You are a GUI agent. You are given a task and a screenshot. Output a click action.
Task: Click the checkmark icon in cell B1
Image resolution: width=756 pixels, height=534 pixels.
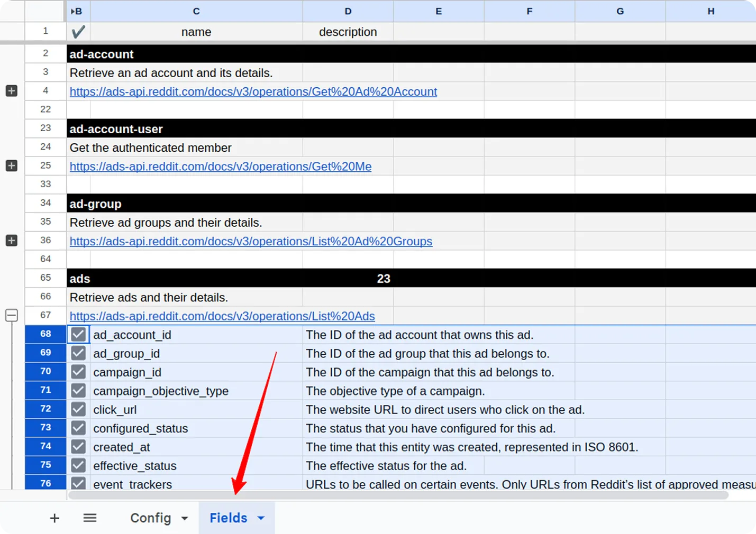[78, 31]
